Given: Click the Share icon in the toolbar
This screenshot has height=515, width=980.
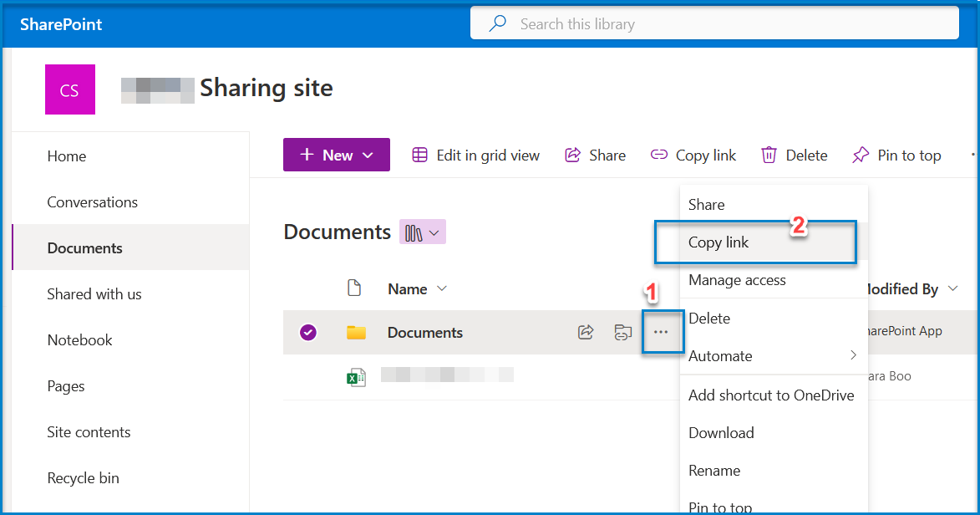Looking at the screenshot, I should point(575,155).
